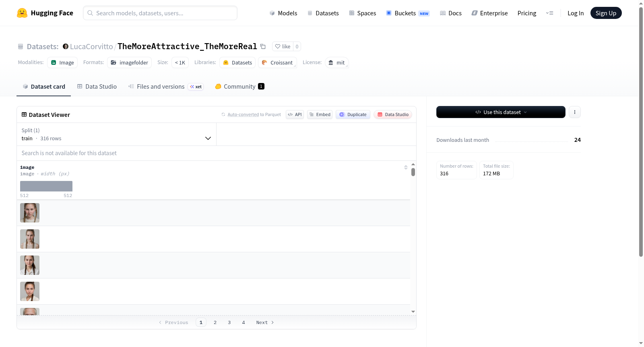This screenshot has height=347, width=644.
Task: Open the first face image thumbnail
Action: [30, 213]
